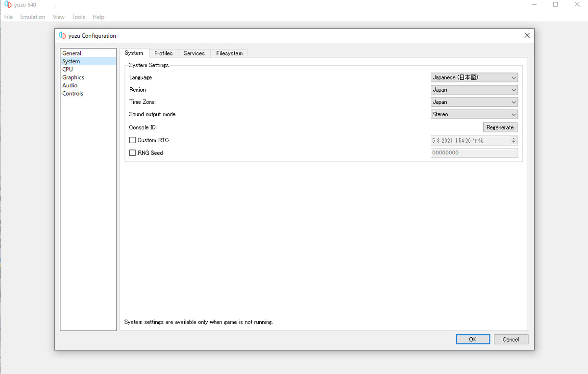Open the Help menu

pyautogui.click(x=98, y=17)
